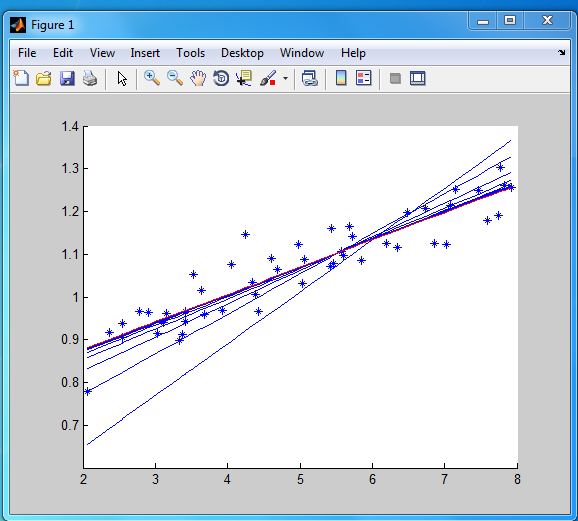Open the Tools menu
Screen dimensions: 578x521
[190, 53]
